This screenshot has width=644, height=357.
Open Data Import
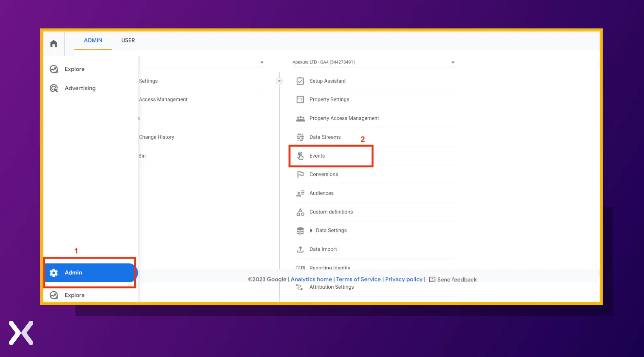click(x=323, y=249)
